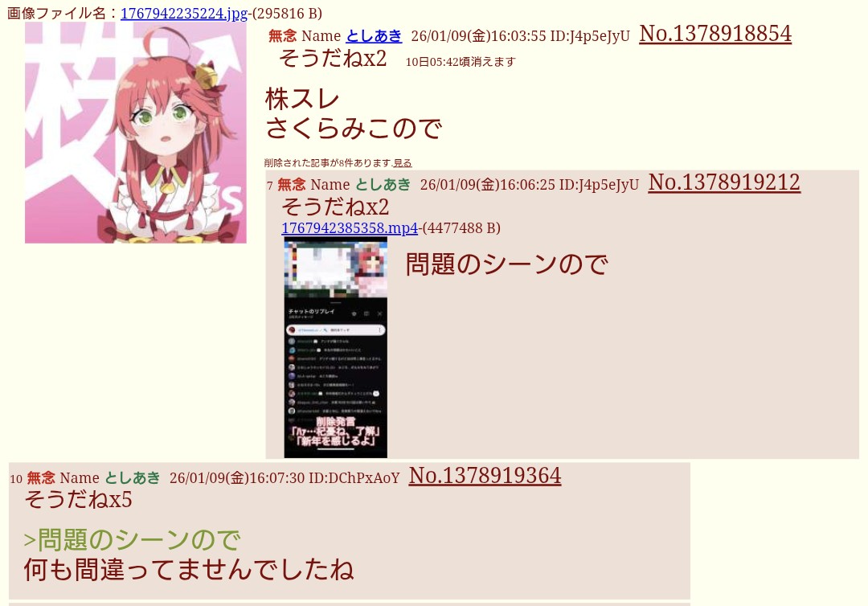Open image file link 1767942235224.jpg
Image resolution: width=868 pixels, height=606 pixels.
(184, 14)
